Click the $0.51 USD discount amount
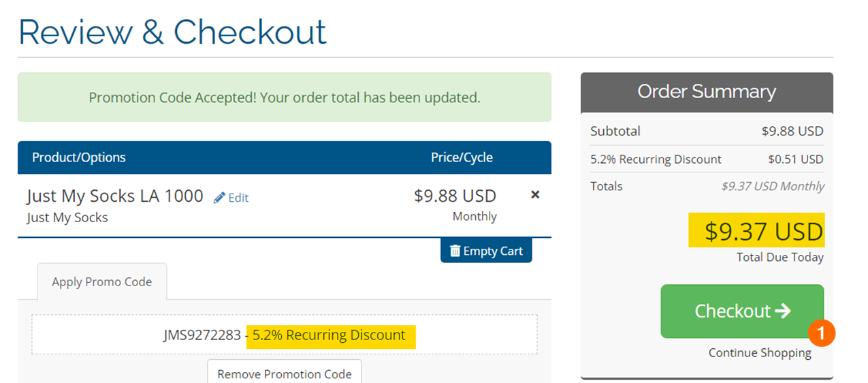This screenshot has width=868, height=383. 795,159
